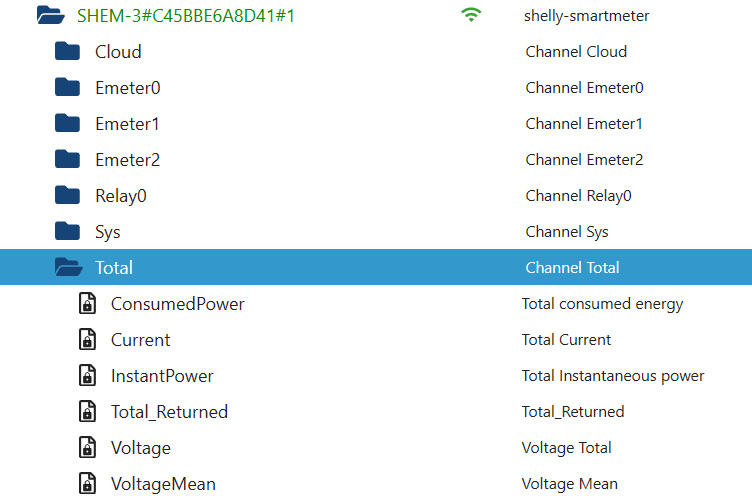Screen dimensions: 752x499
Task: Click the Channel Emeter0 description
Action: (584, 87)
